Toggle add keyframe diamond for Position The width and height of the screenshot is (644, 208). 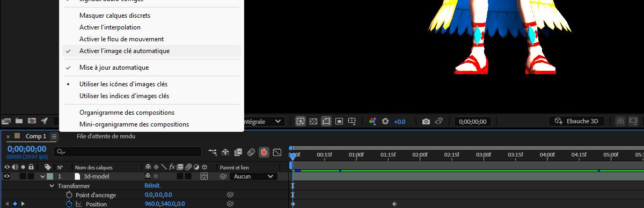[15, 204]
